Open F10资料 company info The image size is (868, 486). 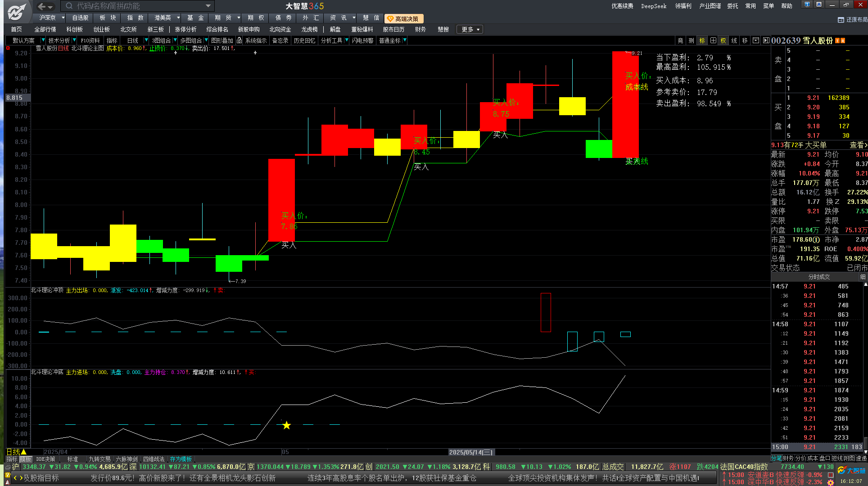click(x=90, y=40)
